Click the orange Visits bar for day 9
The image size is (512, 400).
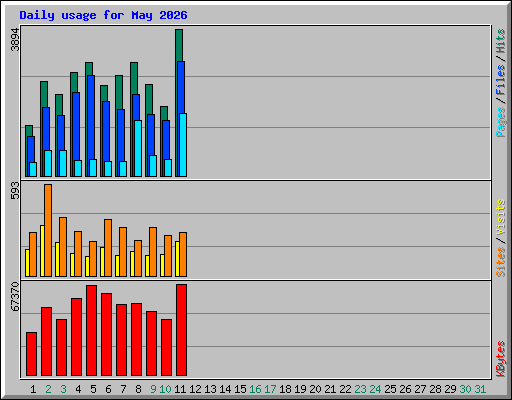[153, 252]
